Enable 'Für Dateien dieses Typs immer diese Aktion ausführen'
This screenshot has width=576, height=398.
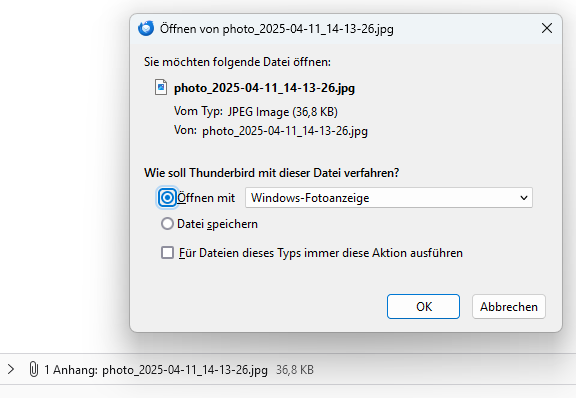(167, 252)
